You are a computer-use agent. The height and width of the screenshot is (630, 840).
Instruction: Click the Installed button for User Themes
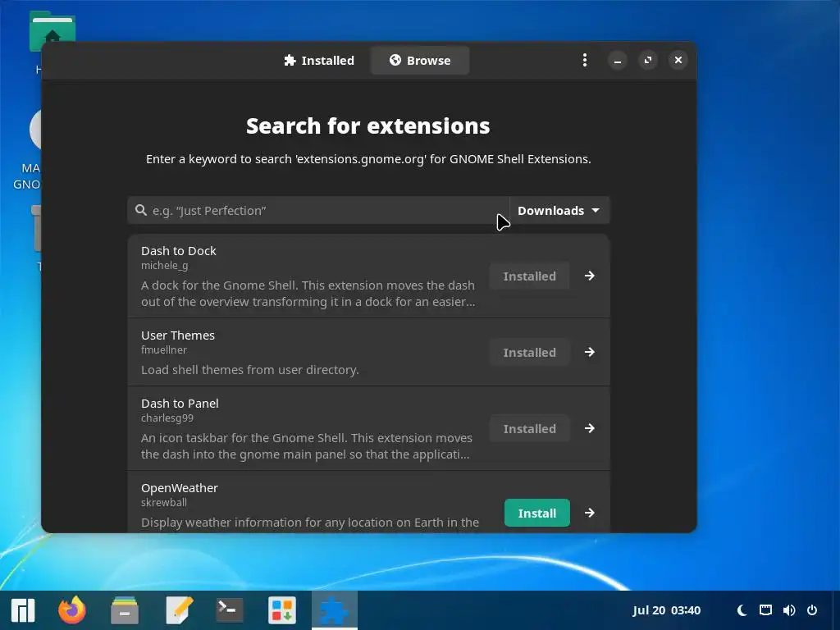tap(529, 353)
